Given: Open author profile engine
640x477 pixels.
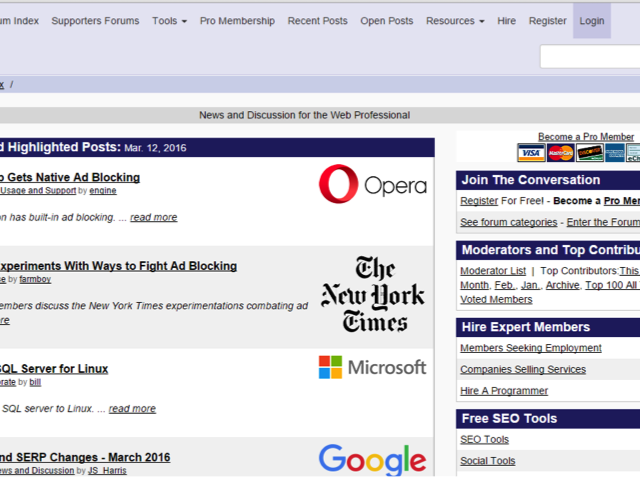Looking at the screenshot, I should [x=103, y=191].
